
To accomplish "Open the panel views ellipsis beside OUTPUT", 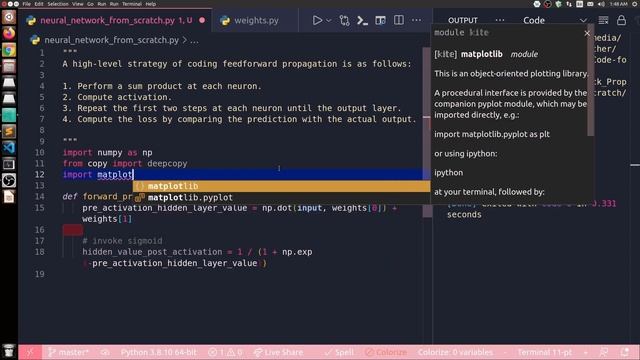I will tap(500, 20).
